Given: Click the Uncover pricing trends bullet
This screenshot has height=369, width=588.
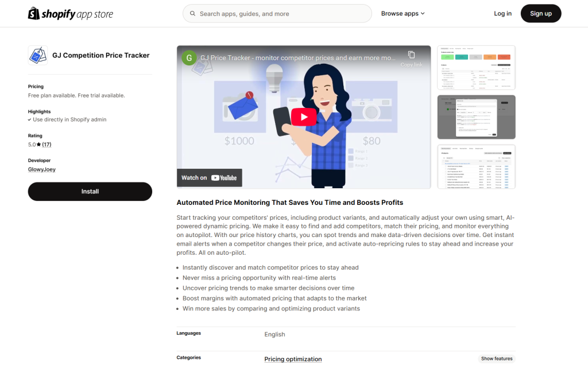Looking at the screenshot, I should point(269,288).
